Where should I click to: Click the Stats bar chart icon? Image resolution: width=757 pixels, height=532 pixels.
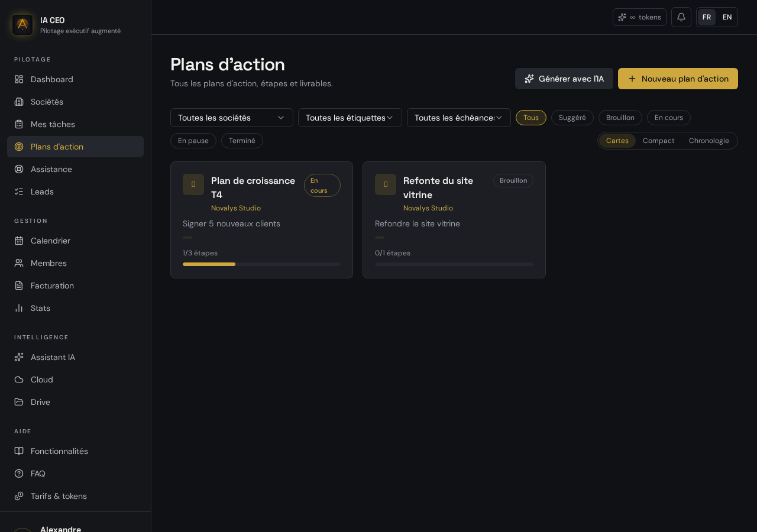tap(19, 308)
